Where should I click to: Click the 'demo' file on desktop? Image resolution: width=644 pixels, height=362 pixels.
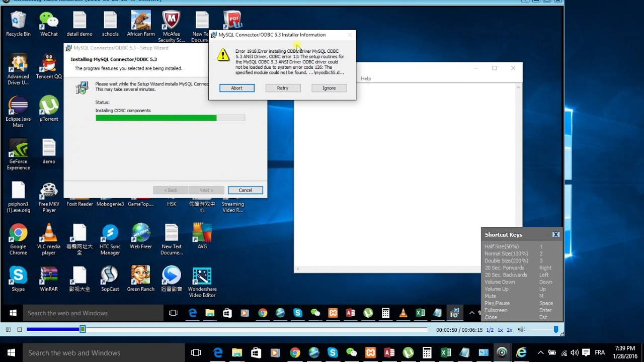tap(49, 151)
